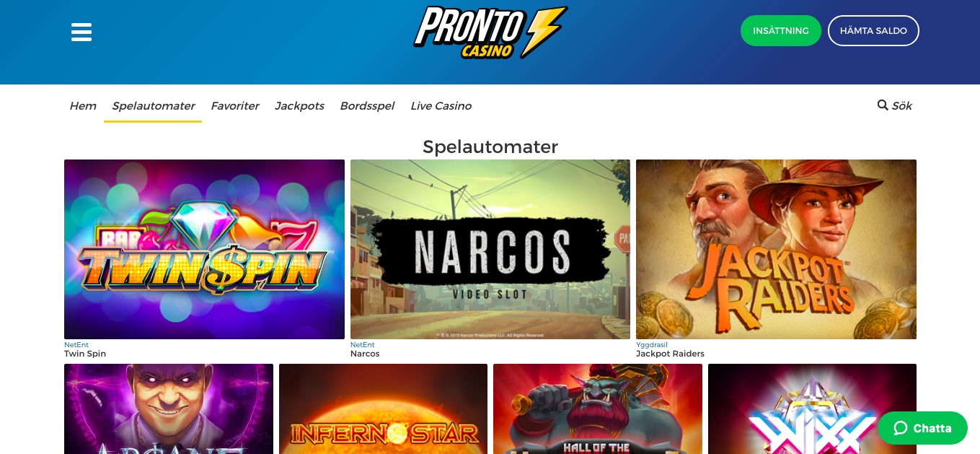Viewport: 980px width, 454px height.
Task: Click the Insättning deposit button
Action: point(781,31)
